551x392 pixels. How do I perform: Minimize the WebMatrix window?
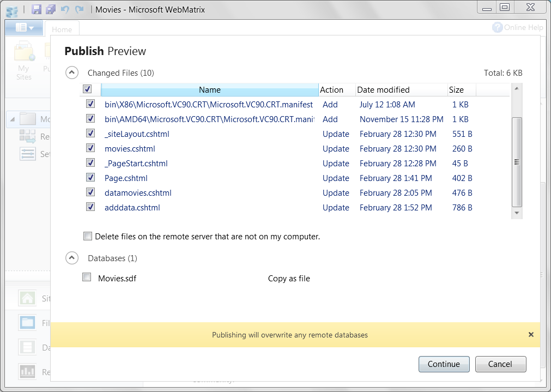(x=487, y=8)
